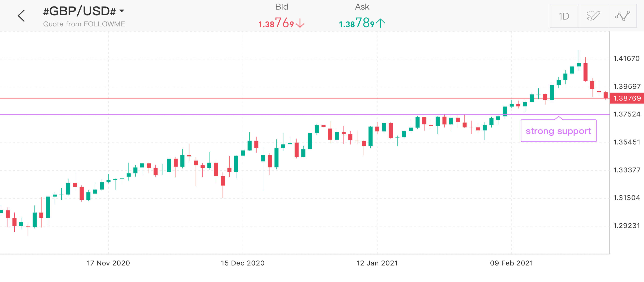Click the 12 Jan 2021 date label

pos(377,263)
